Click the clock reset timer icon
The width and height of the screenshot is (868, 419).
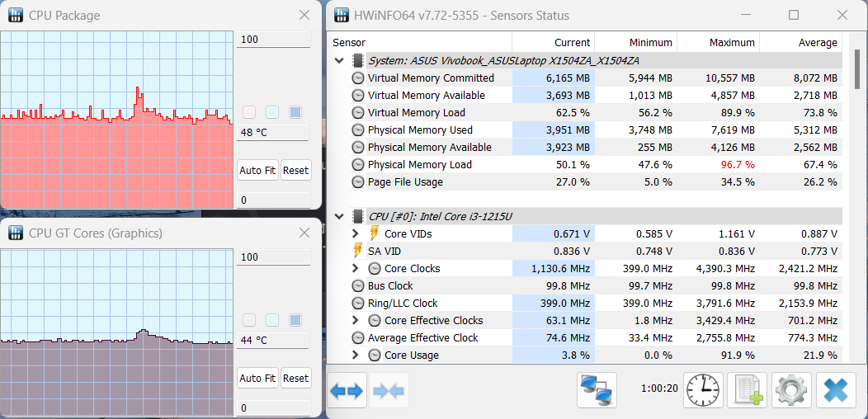point(704,391)
